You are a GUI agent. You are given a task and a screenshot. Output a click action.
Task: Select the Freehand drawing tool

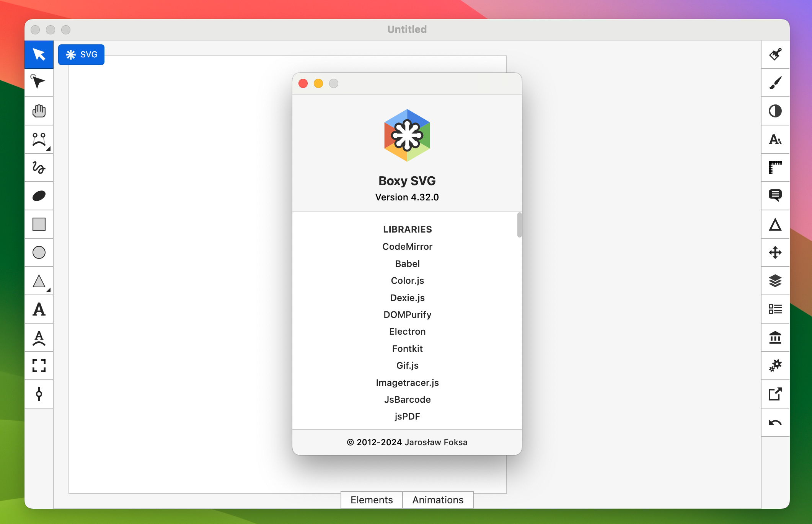pyautogui.click(x=39, y=168)
